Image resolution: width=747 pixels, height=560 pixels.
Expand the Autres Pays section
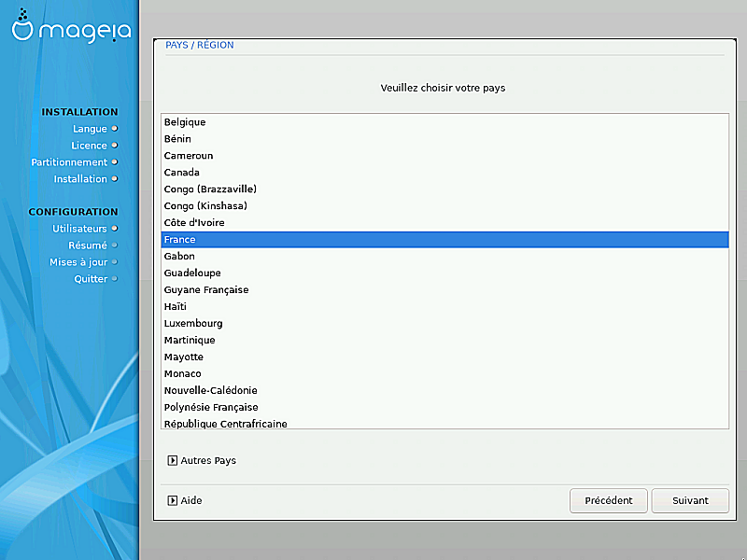click(x=173, y=460)
